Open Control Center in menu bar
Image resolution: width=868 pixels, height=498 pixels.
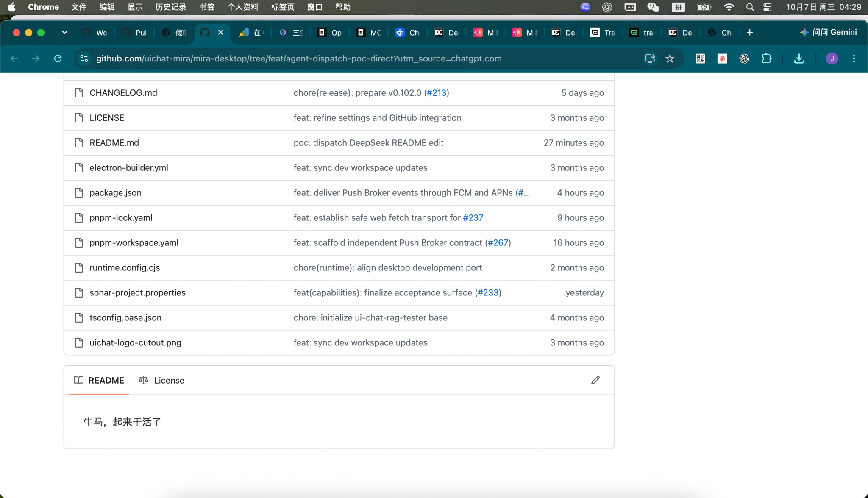click(x=768, y=7)
